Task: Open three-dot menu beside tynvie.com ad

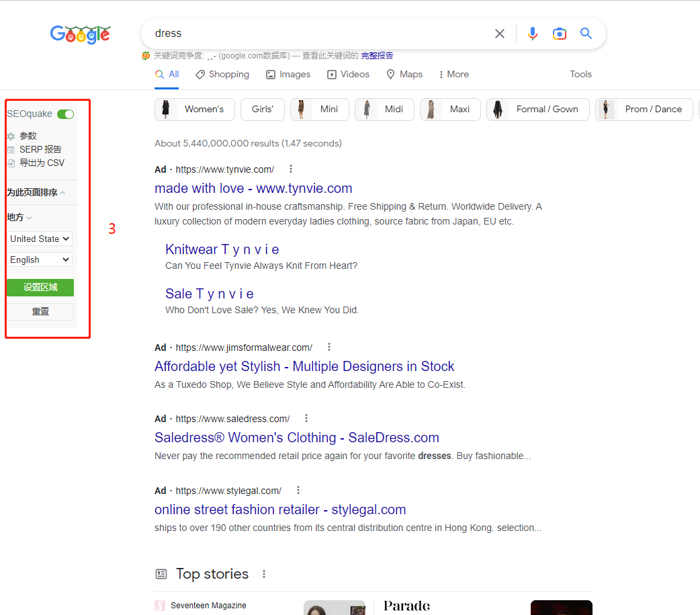Action: [x=291, y=169]
